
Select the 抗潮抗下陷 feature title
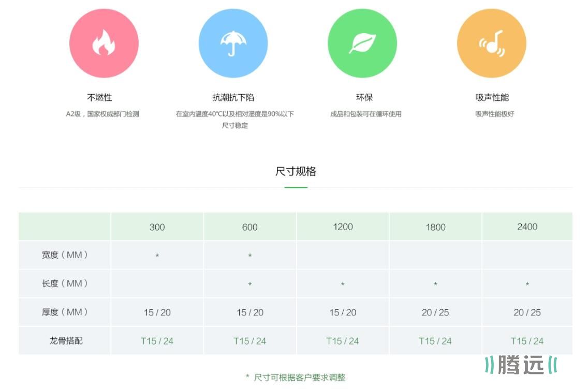(x=233, y=97)
